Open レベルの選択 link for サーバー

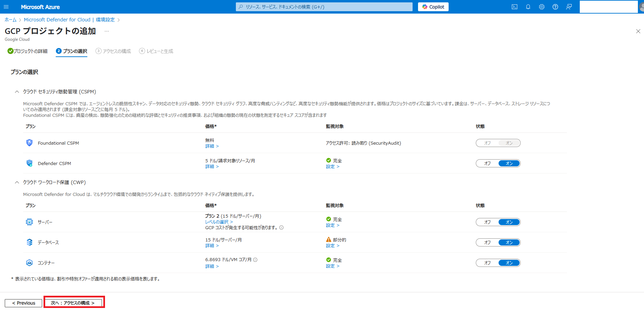[x=219, y=222]
